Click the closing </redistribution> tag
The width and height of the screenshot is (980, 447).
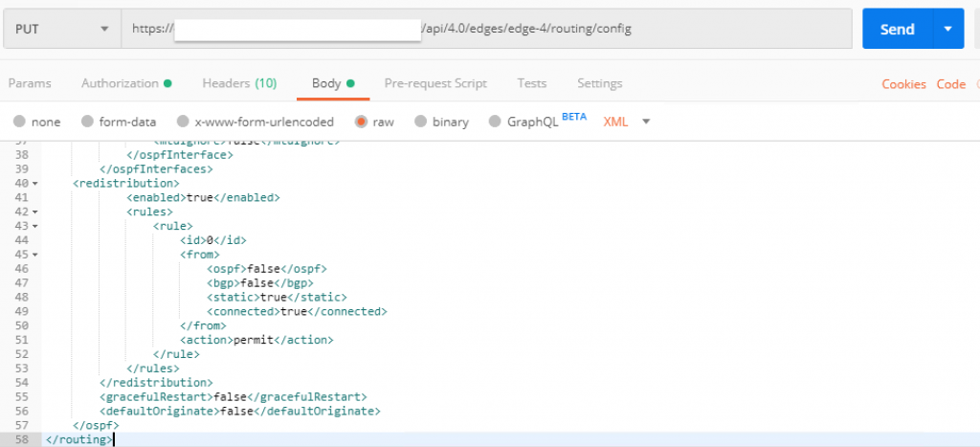click(x=156, y=383)
